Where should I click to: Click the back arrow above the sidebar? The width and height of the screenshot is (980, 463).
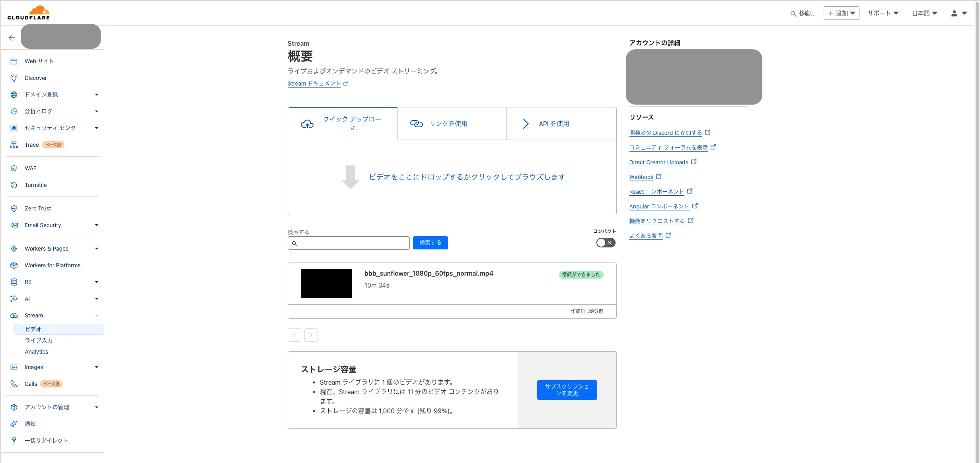tap(11, 37)
